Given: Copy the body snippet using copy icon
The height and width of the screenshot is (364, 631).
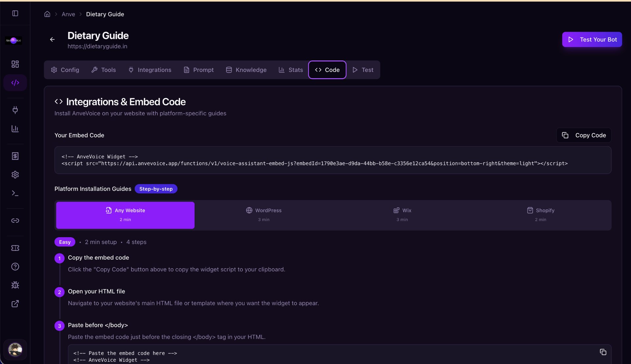Looking at the screenshot, I should pyautogui.click(x=603, y=352).
